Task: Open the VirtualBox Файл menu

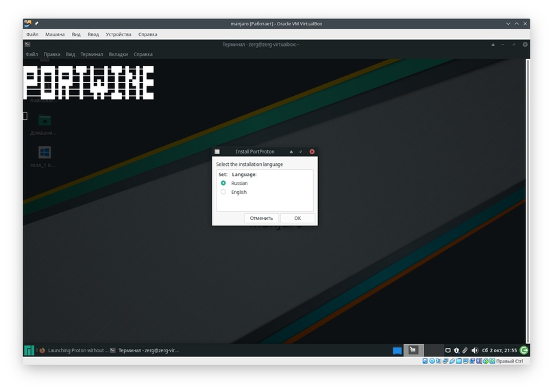Action: point(32,34)
